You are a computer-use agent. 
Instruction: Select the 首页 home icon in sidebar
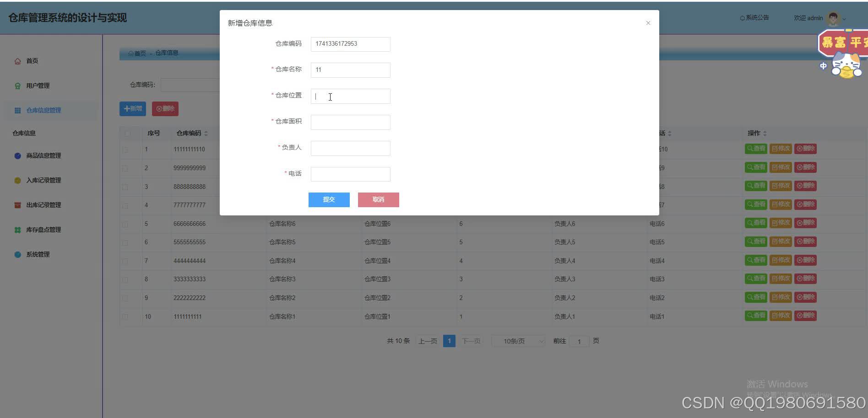click(x=17, y=60)
